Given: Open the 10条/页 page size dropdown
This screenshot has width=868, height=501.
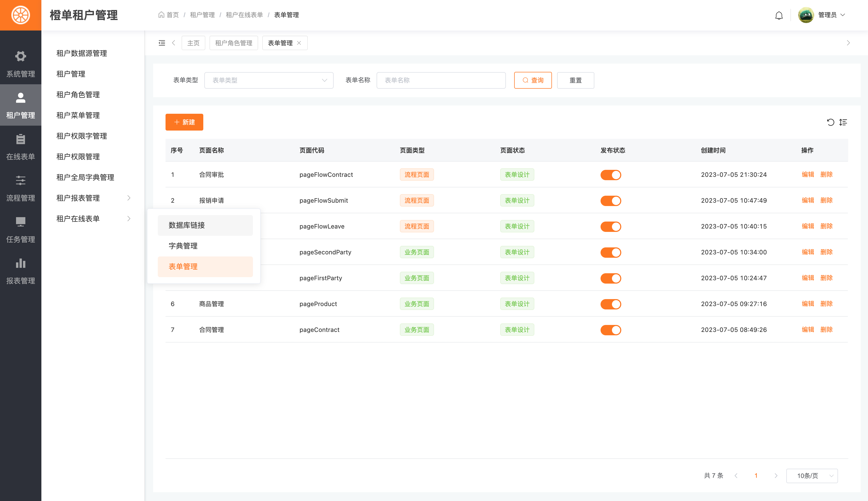Looking at the screenshot, I should [x=812, y=476].
